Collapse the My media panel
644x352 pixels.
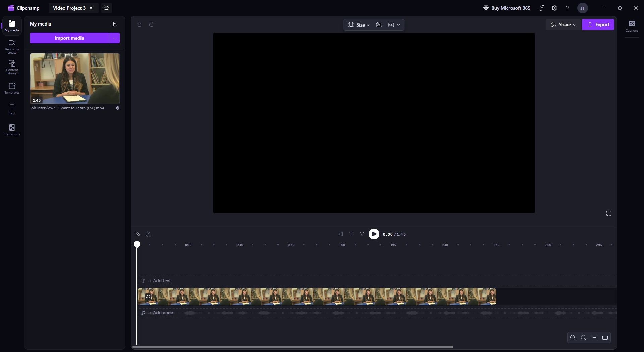pos(114,24)
